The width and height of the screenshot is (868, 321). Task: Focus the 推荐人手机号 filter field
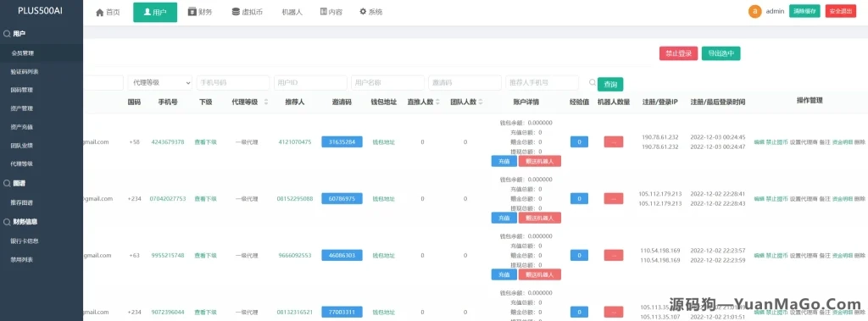pos(542,82)
